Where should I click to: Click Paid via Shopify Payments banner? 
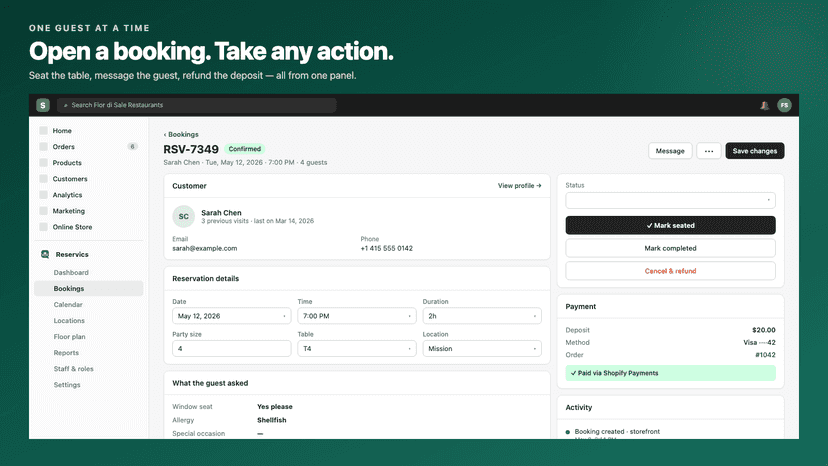click(x=670, y=373)
